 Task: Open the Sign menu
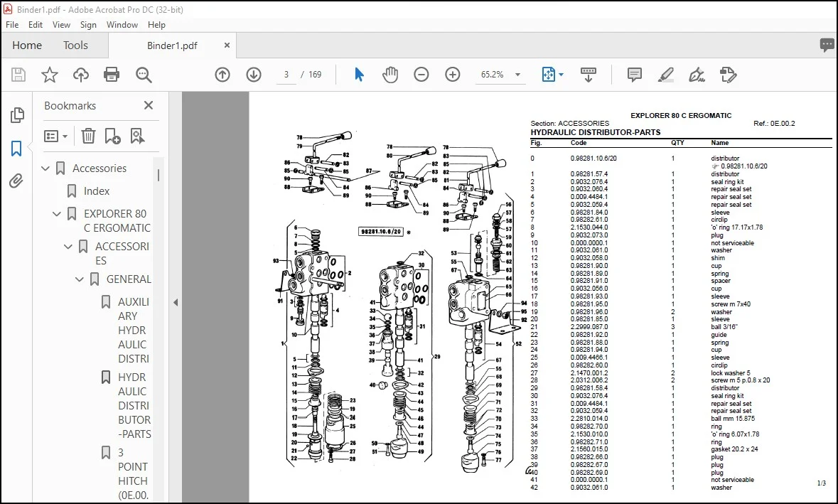[88, 25]
